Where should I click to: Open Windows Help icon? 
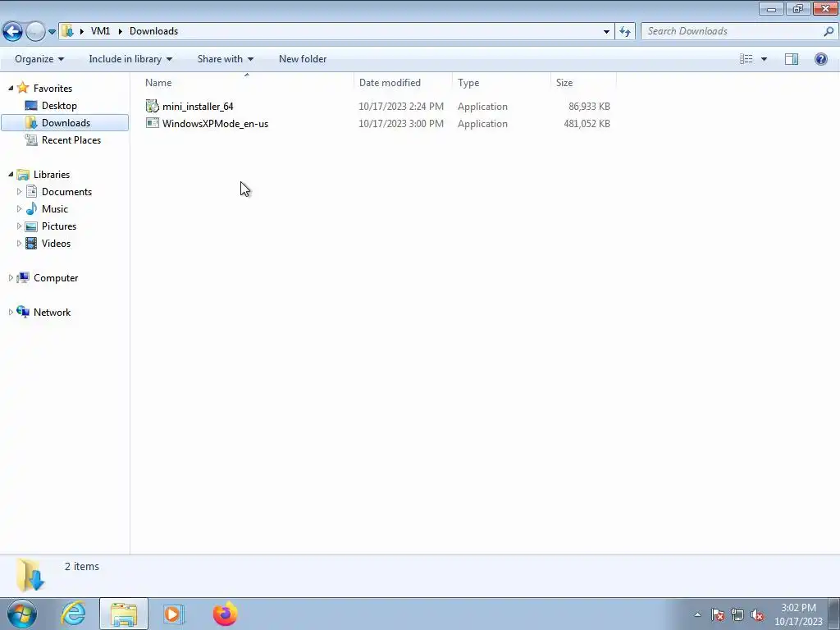point(820,59)
